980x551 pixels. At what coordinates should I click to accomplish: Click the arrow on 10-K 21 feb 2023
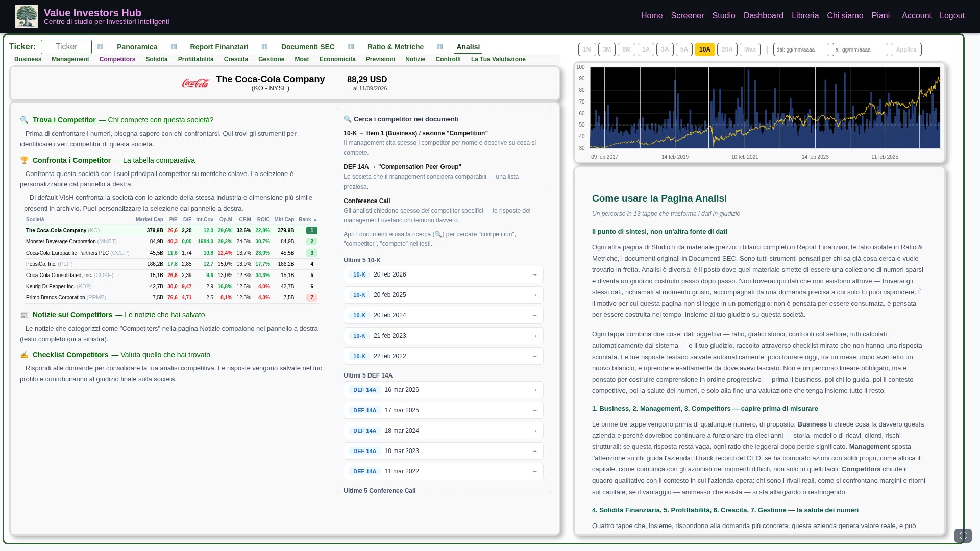[534, 336]
